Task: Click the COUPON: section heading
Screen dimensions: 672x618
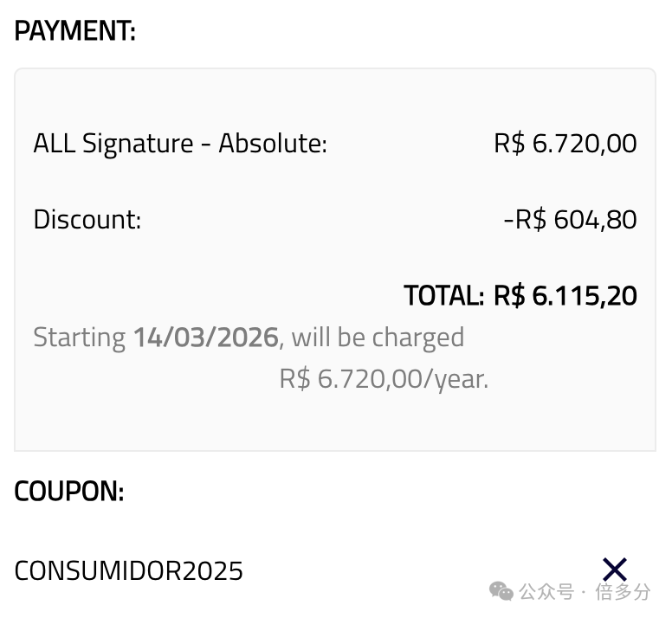Action: 69,491
